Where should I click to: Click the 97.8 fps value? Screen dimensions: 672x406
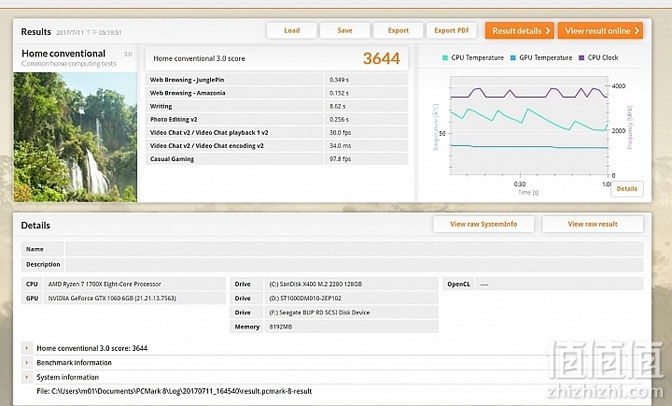click(340, 159)
